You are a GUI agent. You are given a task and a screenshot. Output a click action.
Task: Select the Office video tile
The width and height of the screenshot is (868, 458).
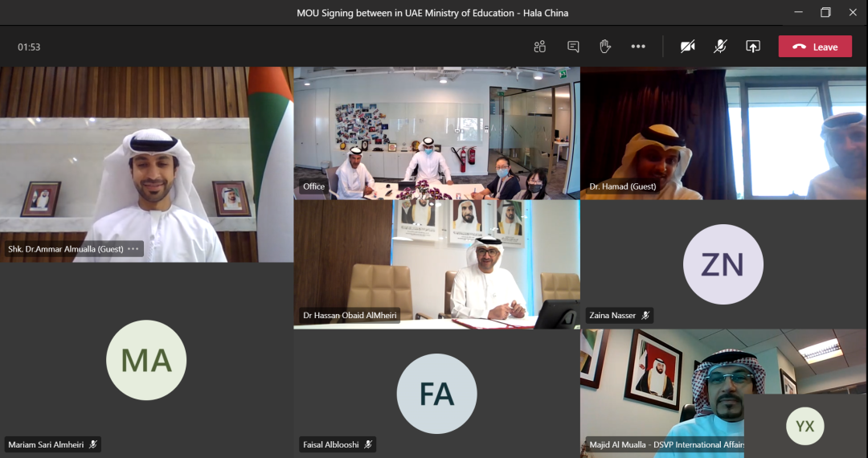coord(436,133)
